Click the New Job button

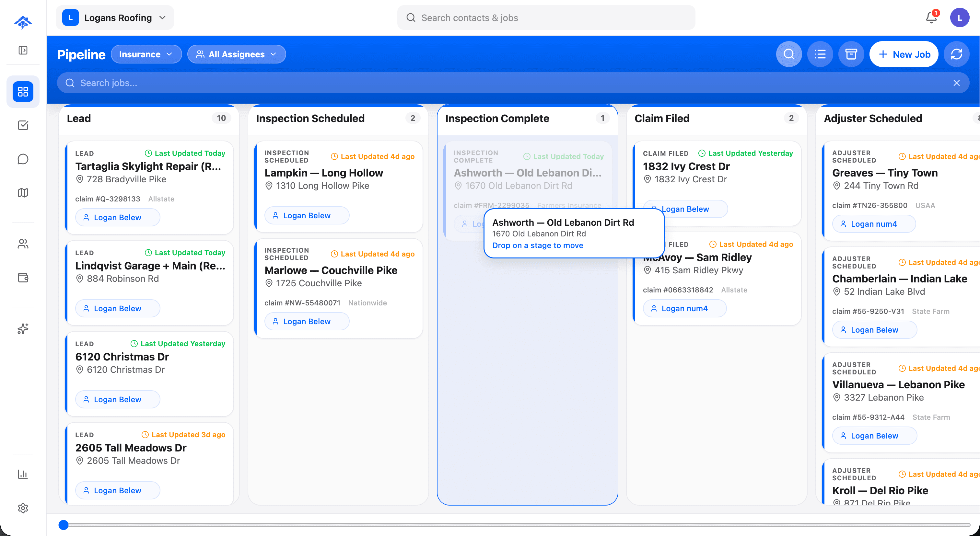click(x=904, y=54)
